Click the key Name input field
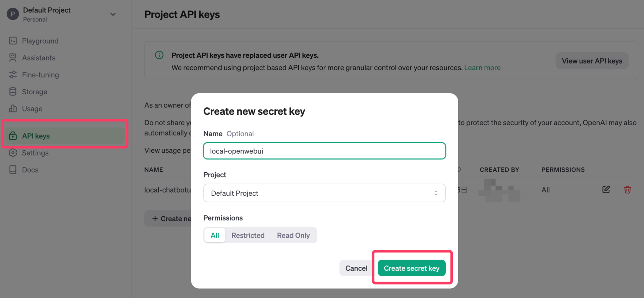Image resolution: width=644 pixels, height=298 pixels. click(x=324, y=151)
